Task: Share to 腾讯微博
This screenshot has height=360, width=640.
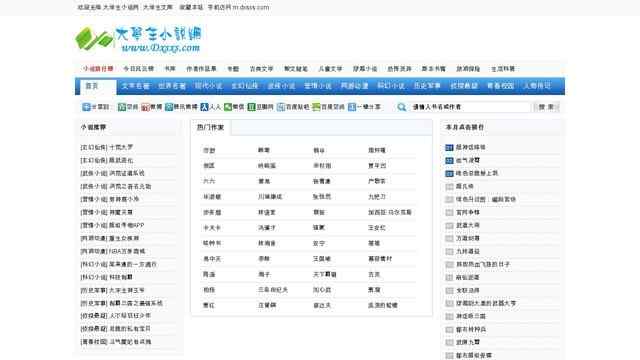Action: 169,107
